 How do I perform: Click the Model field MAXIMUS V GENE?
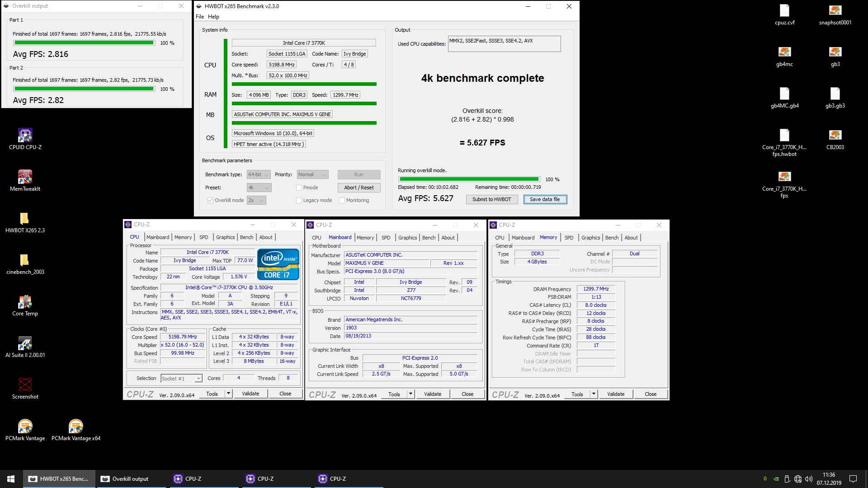tap(387, 263)
